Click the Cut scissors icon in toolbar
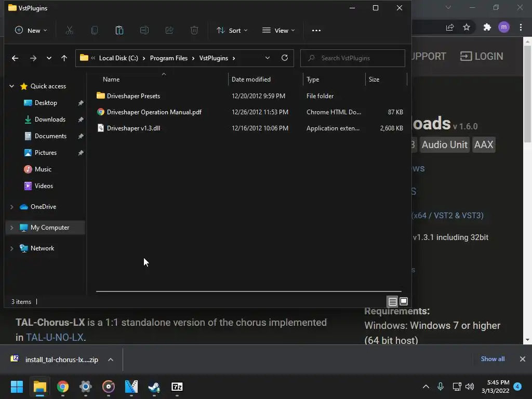The image size is (532, 399). (69, 31)
